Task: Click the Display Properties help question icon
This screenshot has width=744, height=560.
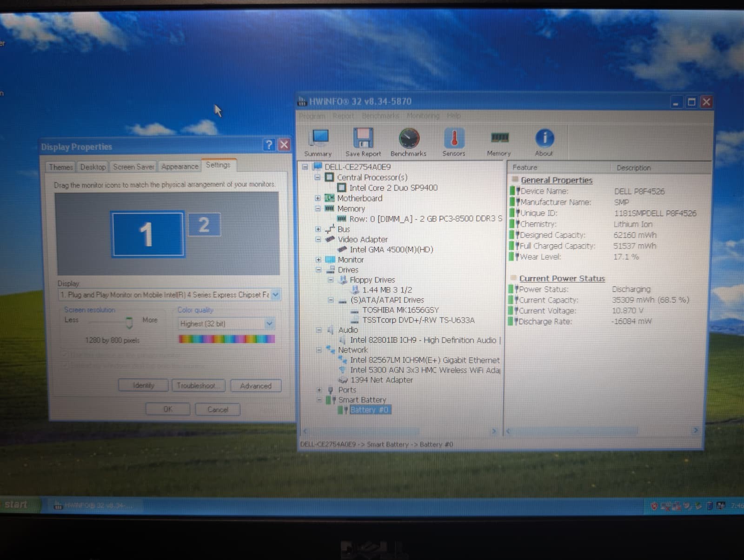Action: (x=269, y=145)
